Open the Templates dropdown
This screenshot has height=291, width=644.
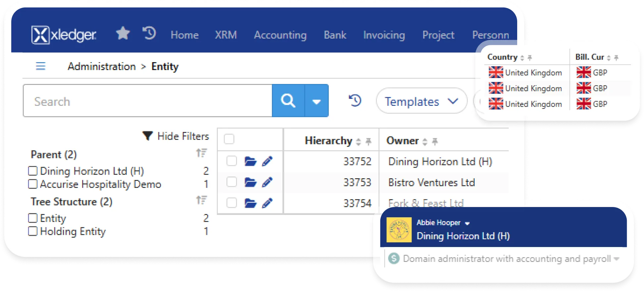pos(421,101)
